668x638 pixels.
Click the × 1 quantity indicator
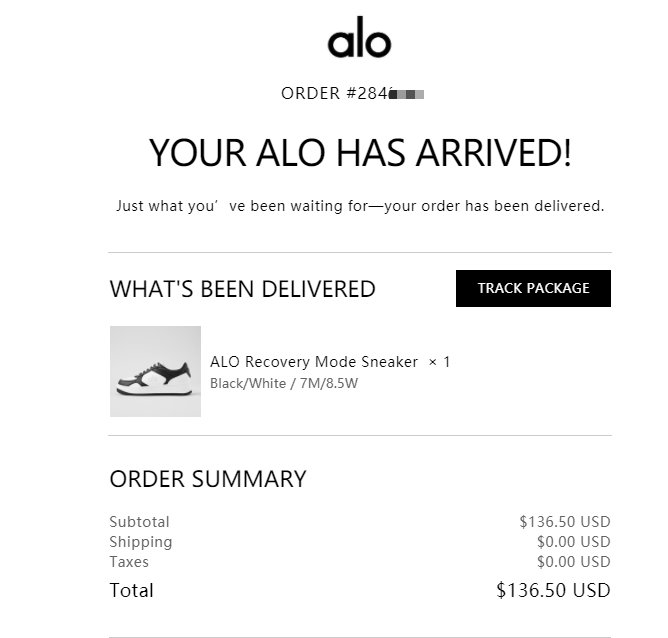pos(439,362)
